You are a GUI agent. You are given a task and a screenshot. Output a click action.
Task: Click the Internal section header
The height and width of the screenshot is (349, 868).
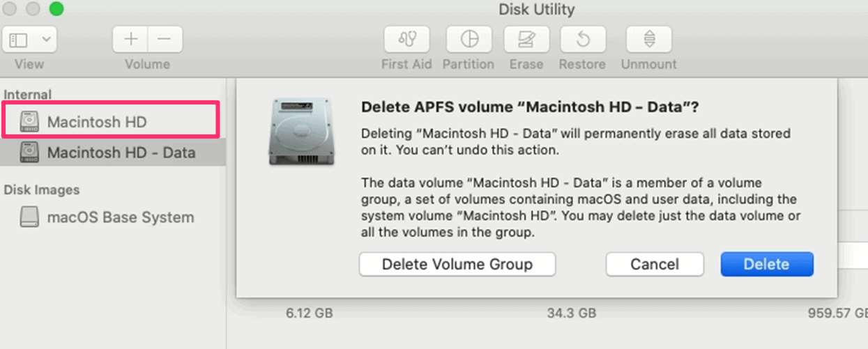28,94
